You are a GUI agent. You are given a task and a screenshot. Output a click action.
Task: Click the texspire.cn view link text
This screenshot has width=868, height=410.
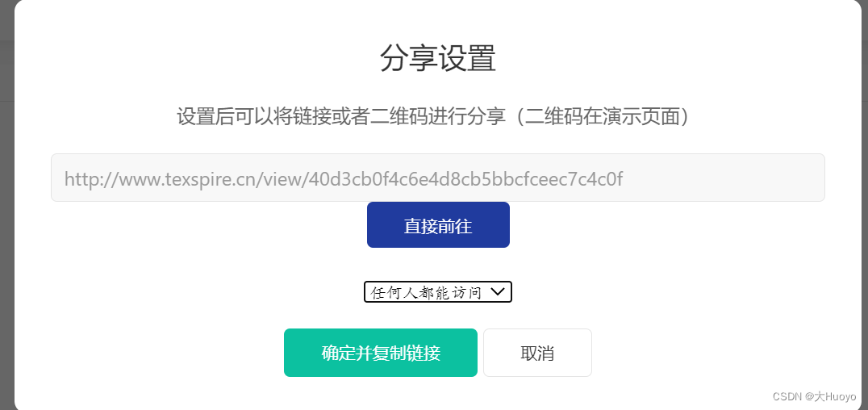pyautogui.click(x=343, y=179)
